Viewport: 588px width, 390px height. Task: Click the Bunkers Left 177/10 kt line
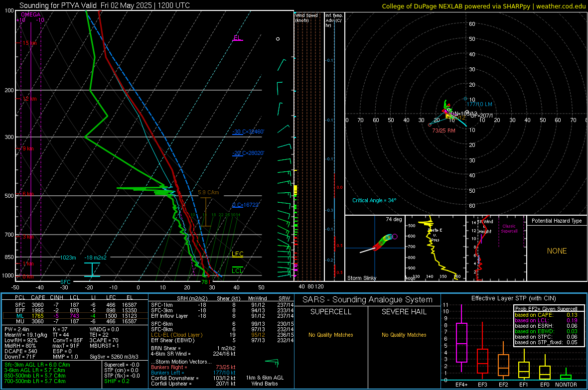[193, 373]
